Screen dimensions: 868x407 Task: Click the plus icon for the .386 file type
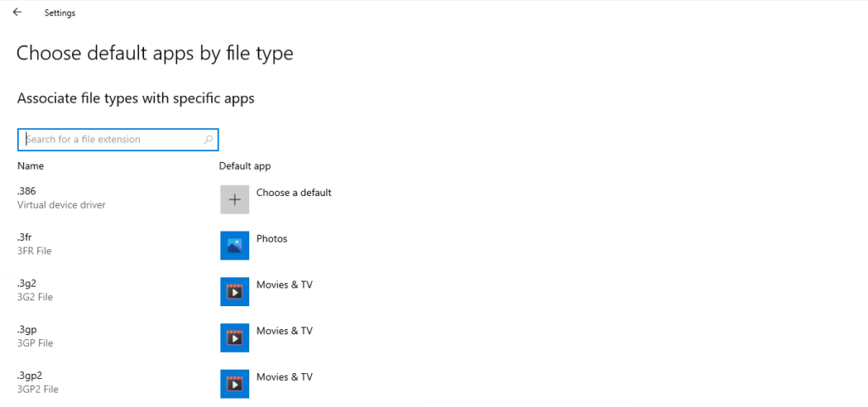point(235,199)
